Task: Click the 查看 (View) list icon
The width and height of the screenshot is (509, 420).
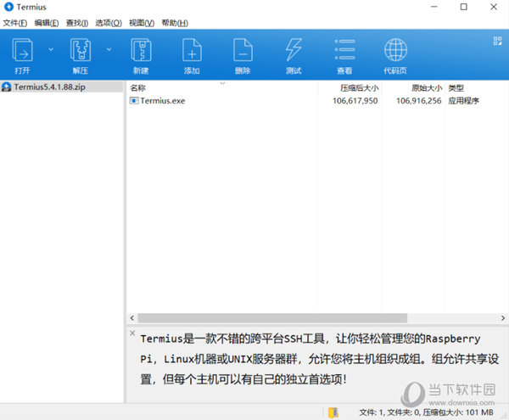Action: (344, 50)
